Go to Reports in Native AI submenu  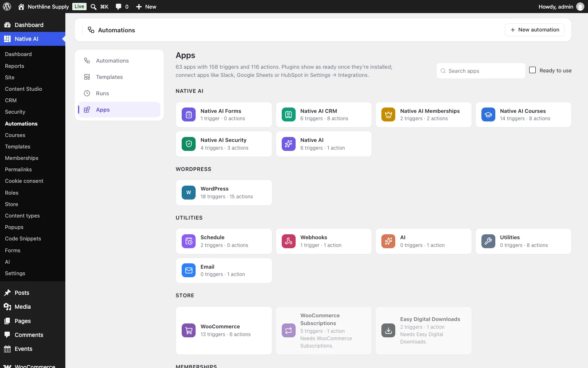(x=14, y=66)
